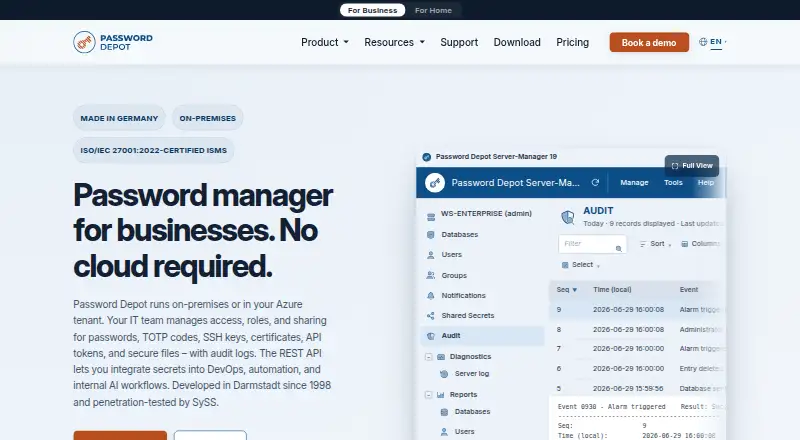Screen dimensions: 800x440
Task: Open the Select dropdown arrow
Action: [598, 266]
